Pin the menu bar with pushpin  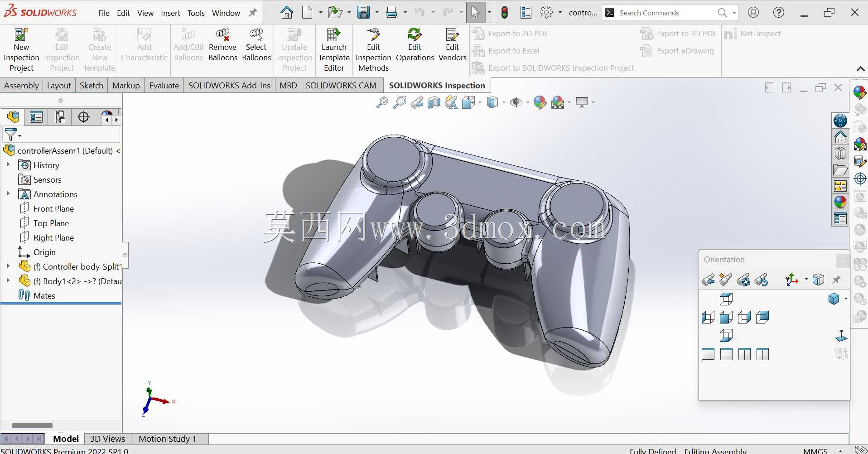pos(253,13)
